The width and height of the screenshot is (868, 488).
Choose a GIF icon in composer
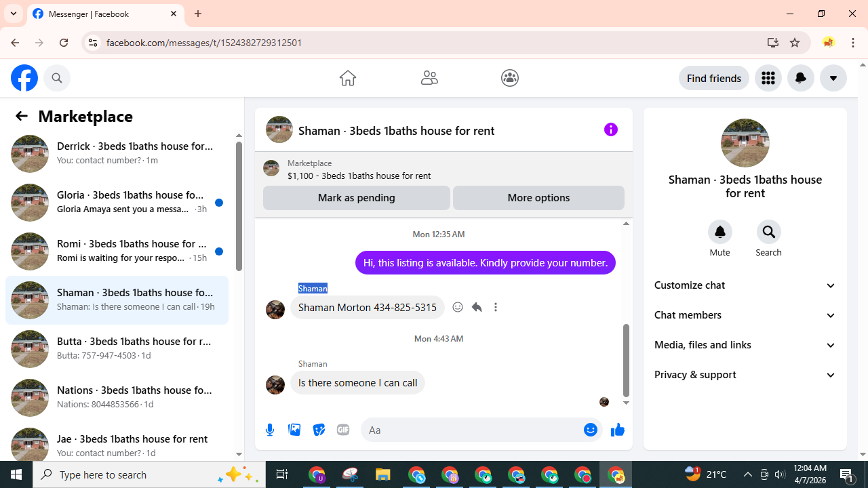pyautogui.click(x=343, y=430)
